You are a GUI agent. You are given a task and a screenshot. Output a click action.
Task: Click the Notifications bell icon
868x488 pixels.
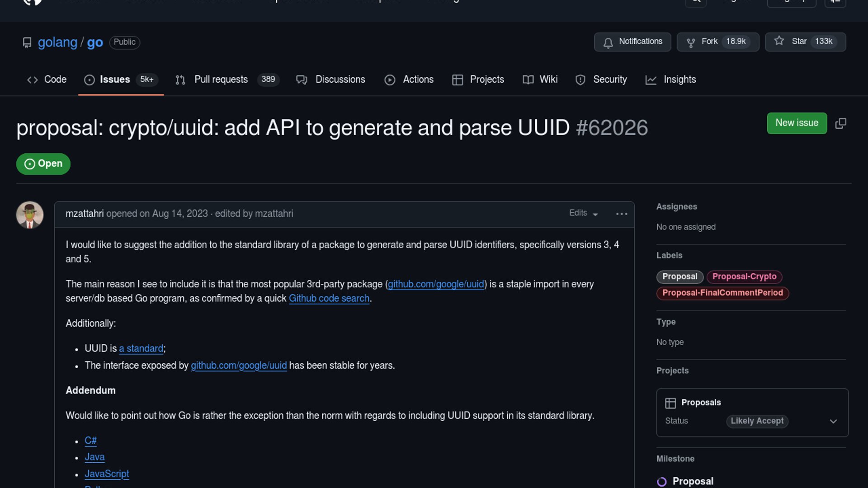[x=608, y=42]
